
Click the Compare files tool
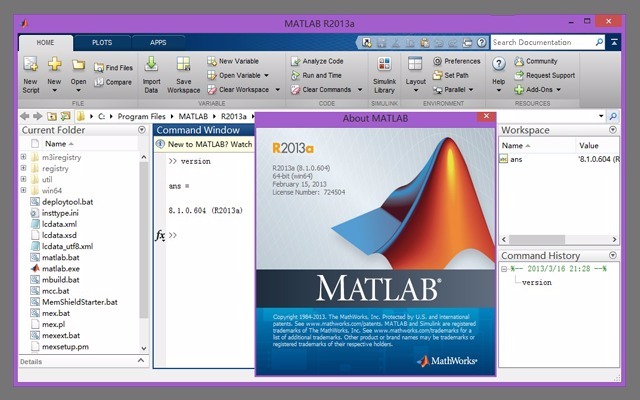click(x=112, y=82)
